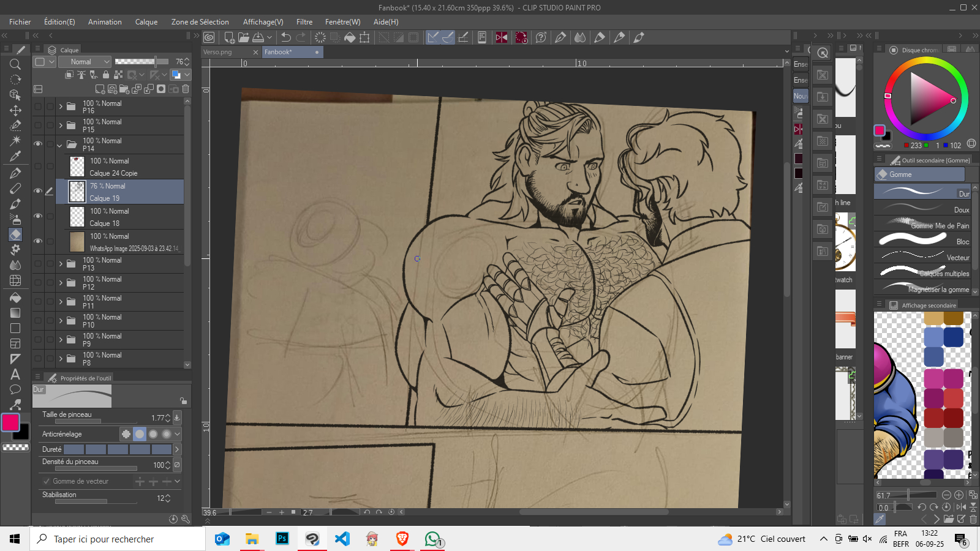Select the Move layer tool
This screenshot has height=551, width=980.
[x=15, y=110]
